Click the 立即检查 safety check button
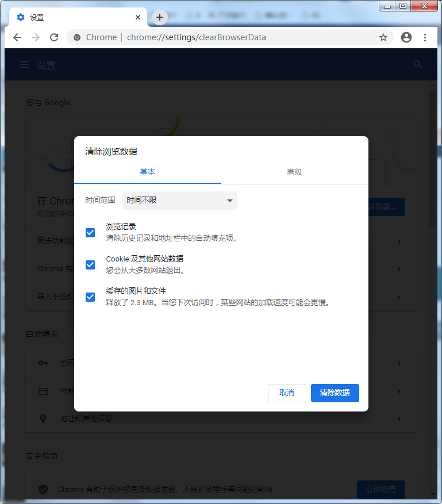The image size is (442, 504). pyautogui.click(x=380, y=490)
